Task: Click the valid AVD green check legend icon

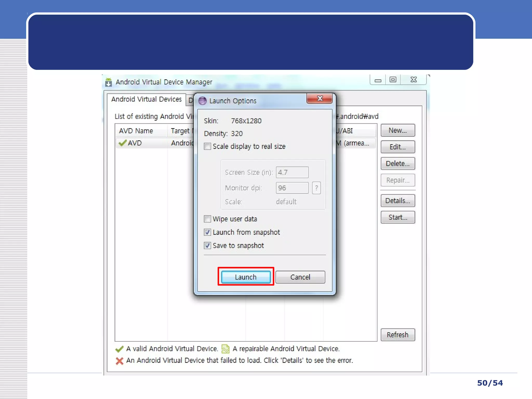Action: pos(119,349)
